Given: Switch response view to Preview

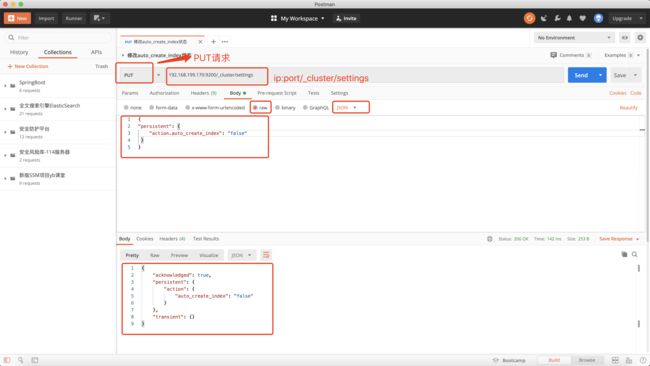Looking at the screenshot, I should (x=179, y=255).
